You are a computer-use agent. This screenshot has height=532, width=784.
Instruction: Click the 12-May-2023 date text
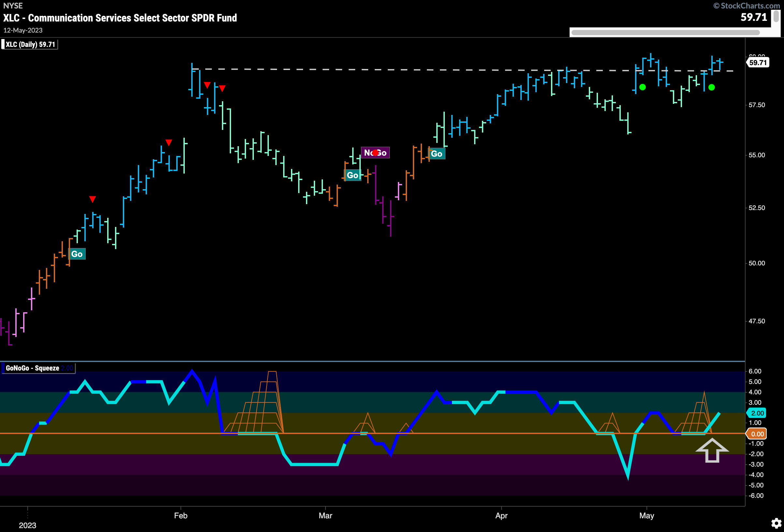[23, 30]
